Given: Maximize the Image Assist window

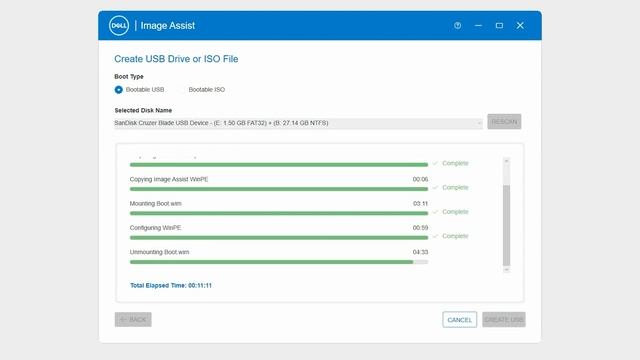Looking at the screenshot, I should pyautogui.click(x=499, y=25).
